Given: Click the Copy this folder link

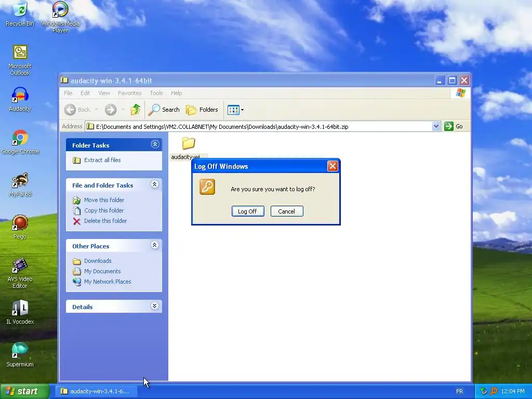Looking at the screenshot, I should [x=104, y=210].
